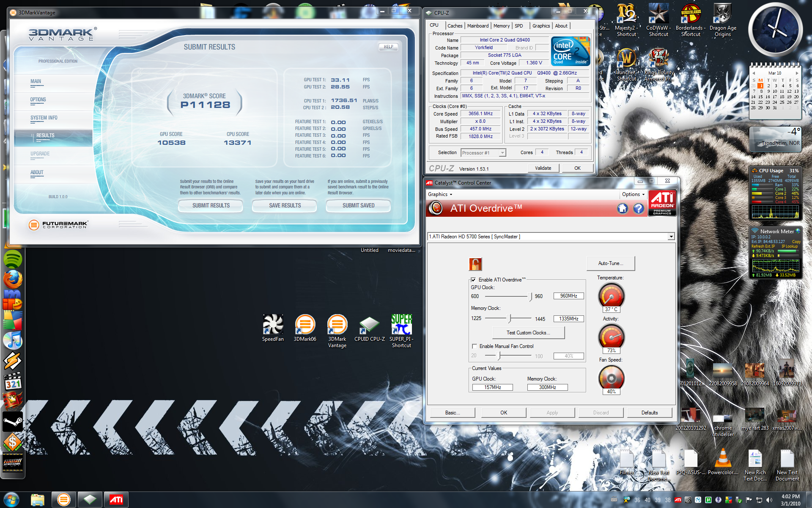This screenshot has height=508, width=812.
Task: Switch to the Graphics tab in CPU-Z
Action: (541, 26)
